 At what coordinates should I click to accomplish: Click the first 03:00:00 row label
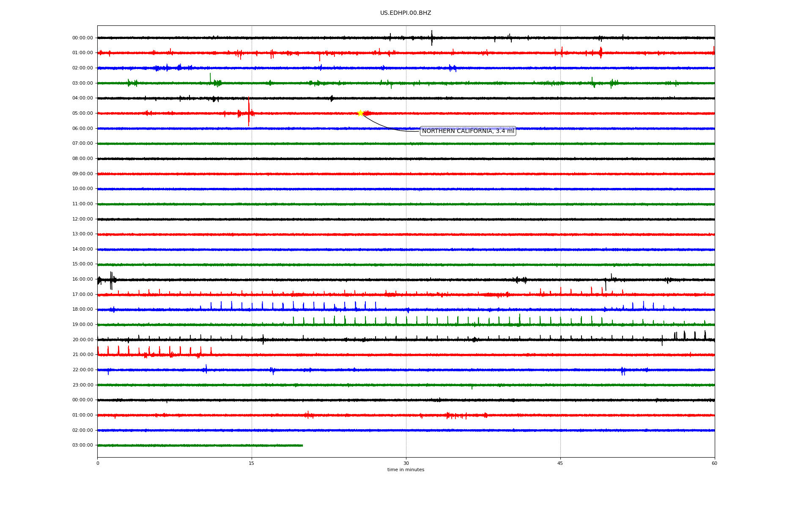tap(82, 83)
